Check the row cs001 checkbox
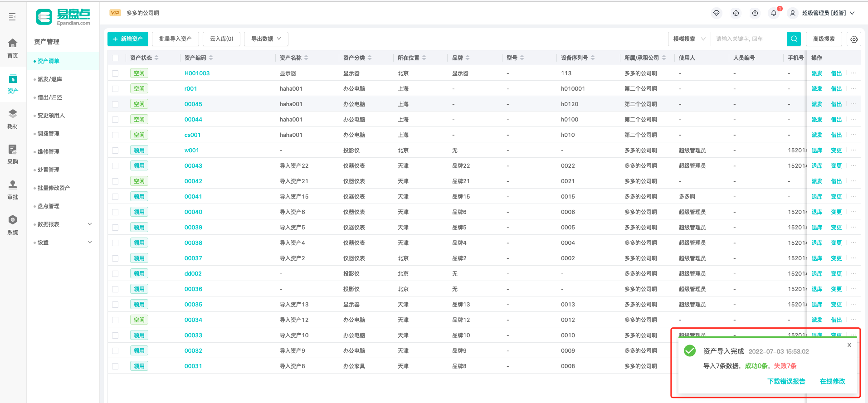868x403 pixels. [115, 135]
